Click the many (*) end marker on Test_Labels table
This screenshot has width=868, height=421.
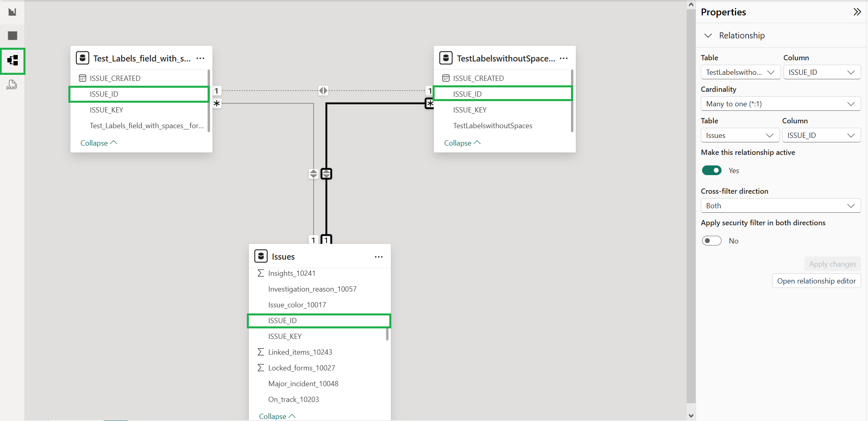[x=217, y=104]
